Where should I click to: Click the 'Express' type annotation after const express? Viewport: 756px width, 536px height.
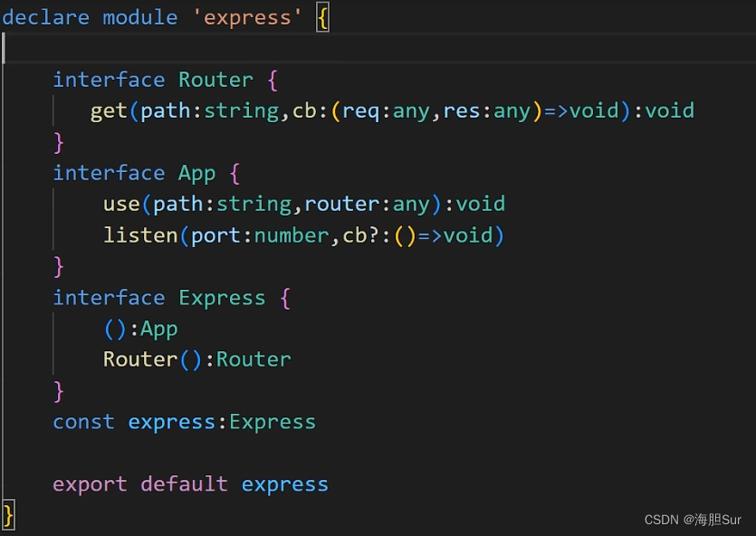[x=273, y=423]
